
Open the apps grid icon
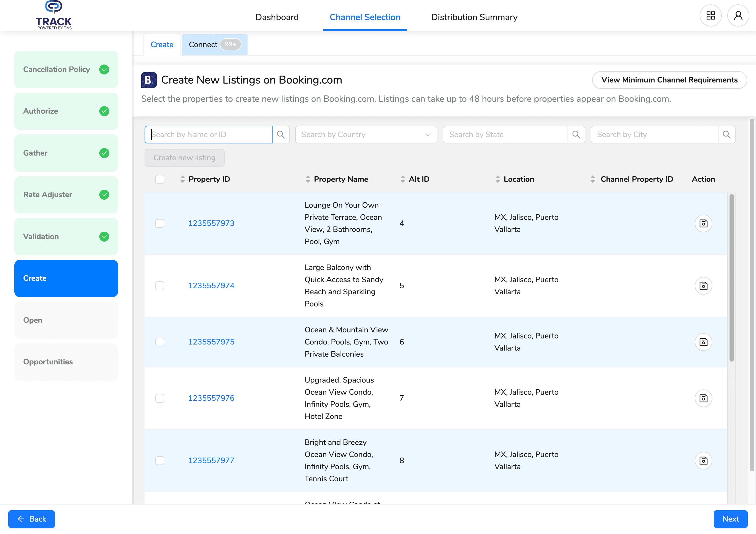(710, 15)
